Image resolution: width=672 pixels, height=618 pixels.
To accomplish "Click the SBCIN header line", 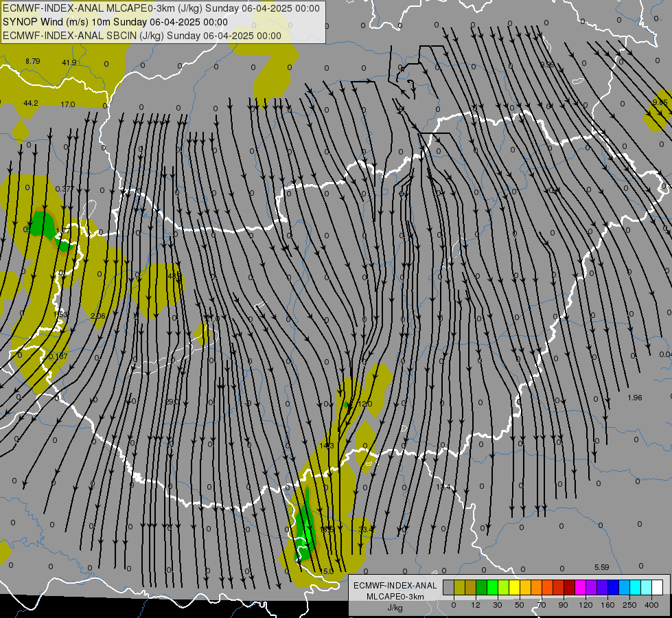I will tap(142, 36).
